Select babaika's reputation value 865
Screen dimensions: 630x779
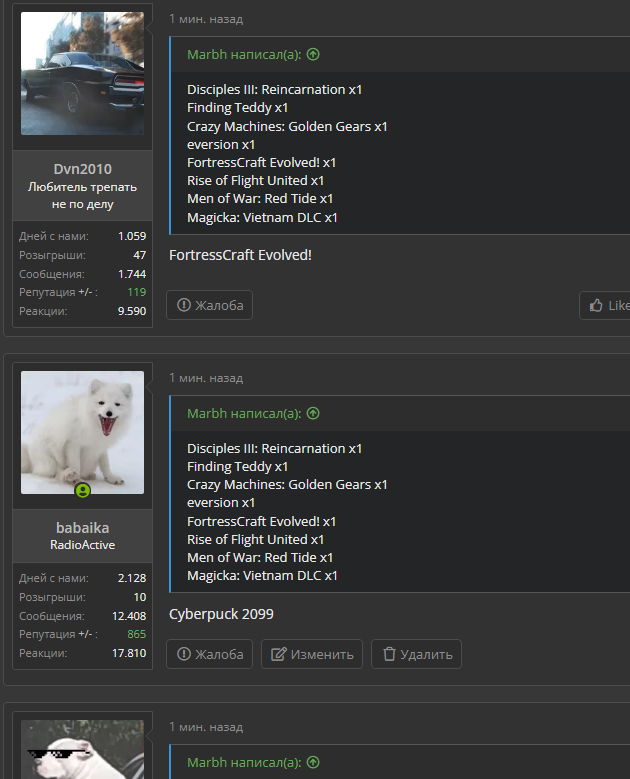pos(137,634)
